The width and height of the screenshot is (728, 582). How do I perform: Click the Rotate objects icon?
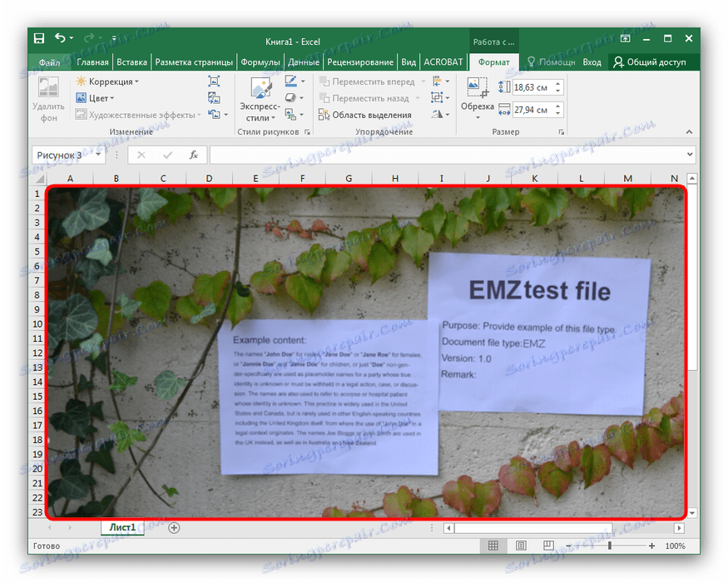pyautogui.click(x=437, y=114)
